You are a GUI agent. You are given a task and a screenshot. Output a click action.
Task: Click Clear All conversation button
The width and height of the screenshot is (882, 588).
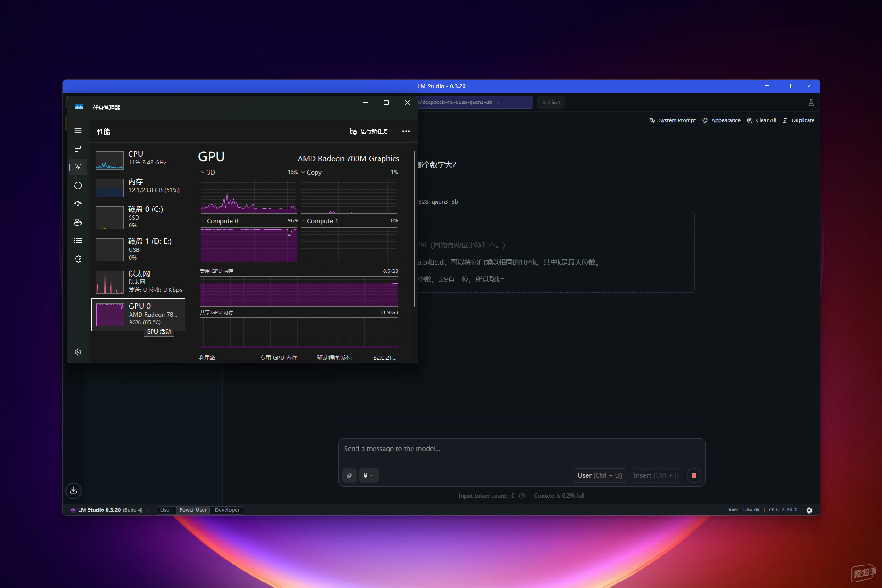(762, 120)
